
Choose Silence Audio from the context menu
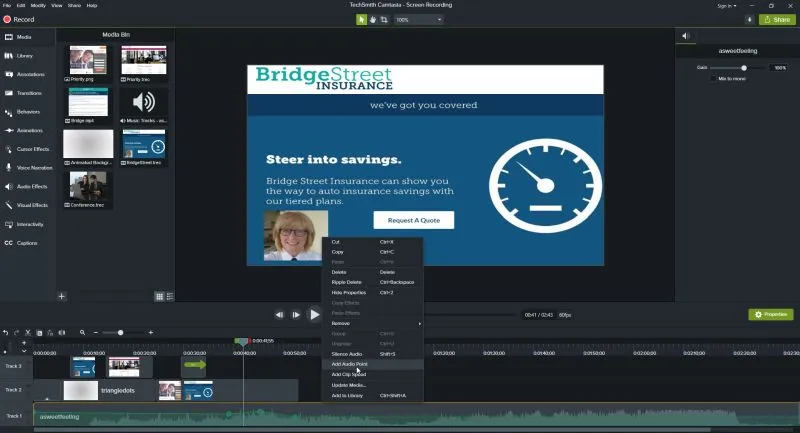click(371, 354)
